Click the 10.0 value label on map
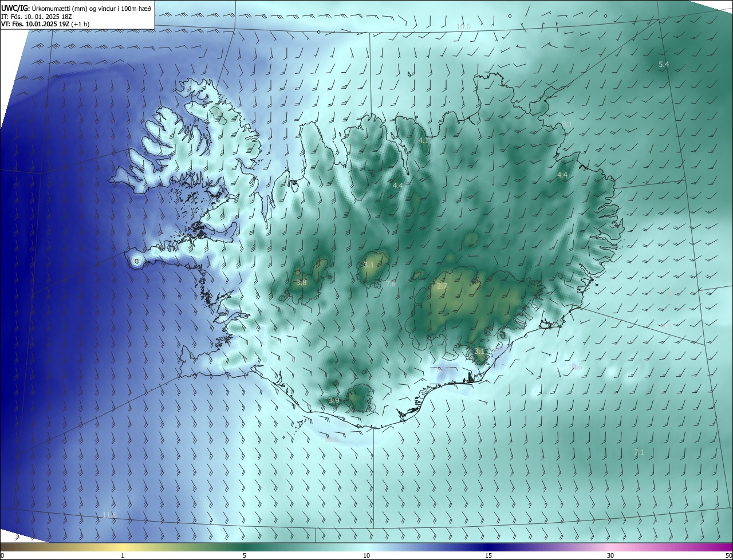733x560 pixels. (x=463, y=27)
